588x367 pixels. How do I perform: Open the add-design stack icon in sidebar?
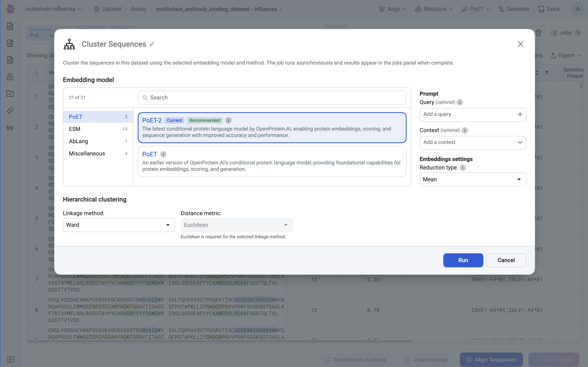pyautogui.click(x=10, y=77)
